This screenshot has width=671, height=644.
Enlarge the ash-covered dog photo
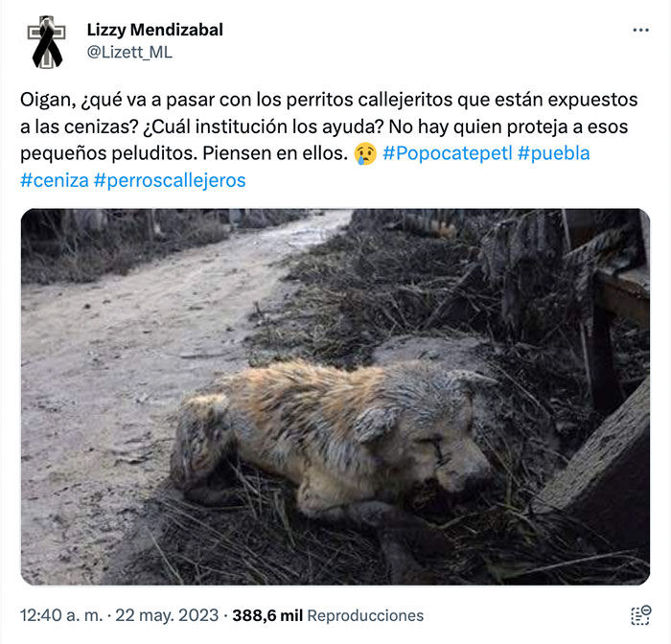tap(335, 397)
